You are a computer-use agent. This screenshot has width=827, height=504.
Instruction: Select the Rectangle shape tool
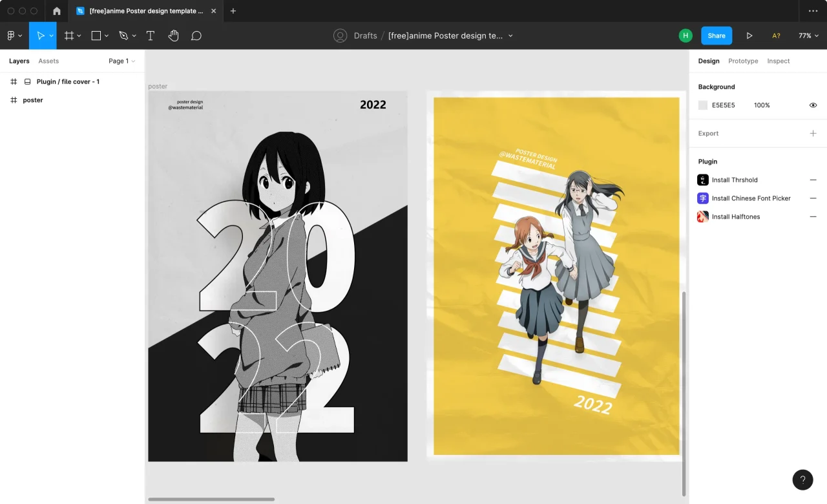pyautogui.click(x=96, y=36)
